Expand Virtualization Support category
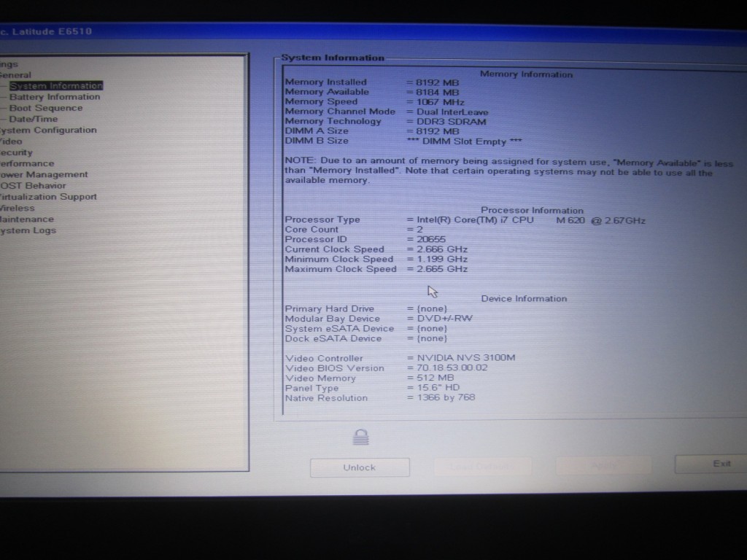 (48, 197)
